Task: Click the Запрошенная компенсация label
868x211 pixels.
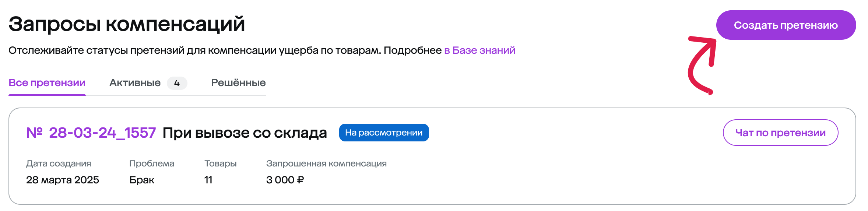Action: pyautogui.click(x=326, y=163)
